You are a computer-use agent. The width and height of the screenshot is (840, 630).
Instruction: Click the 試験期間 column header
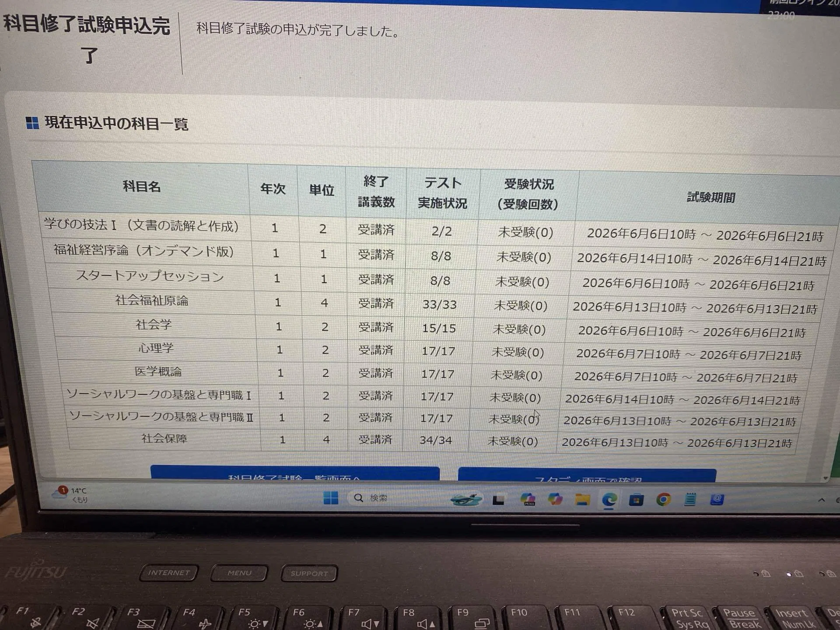coord(710,198)
